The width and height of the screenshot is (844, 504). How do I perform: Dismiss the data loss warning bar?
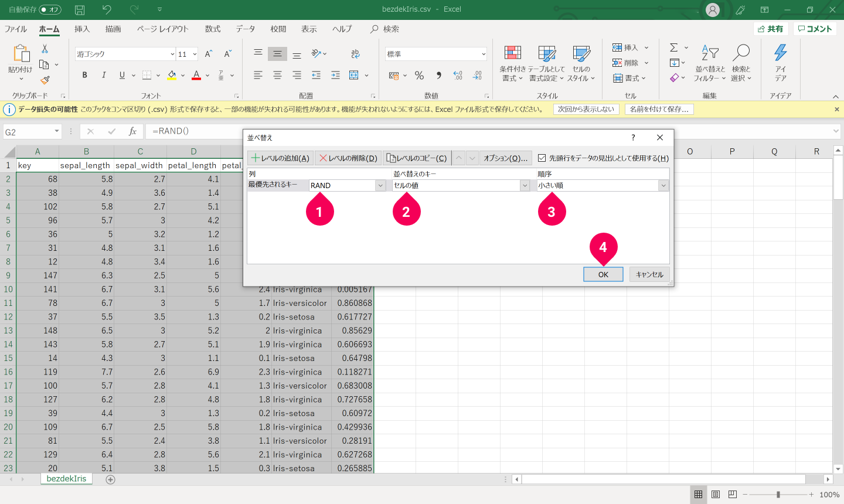point(837,109)
